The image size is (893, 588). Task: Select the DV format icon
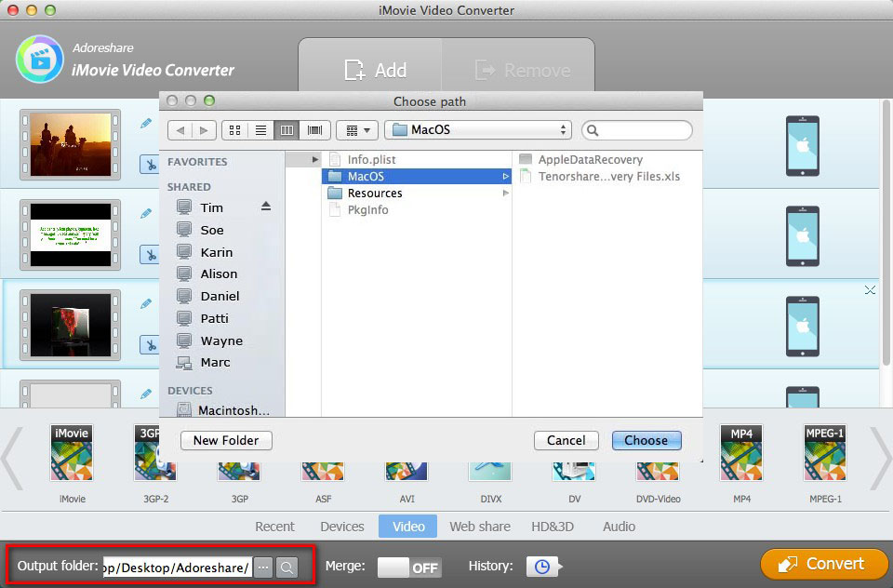(574, 471)
